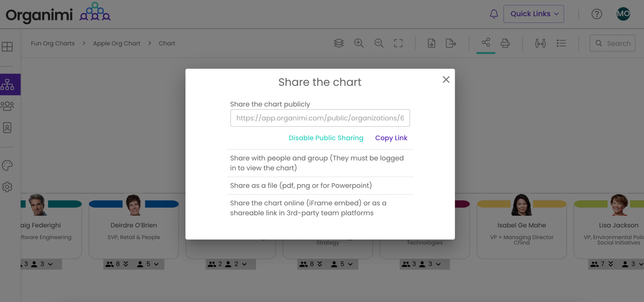Zoom in on the org chart
644x302 pixels.
coord(359,43)
